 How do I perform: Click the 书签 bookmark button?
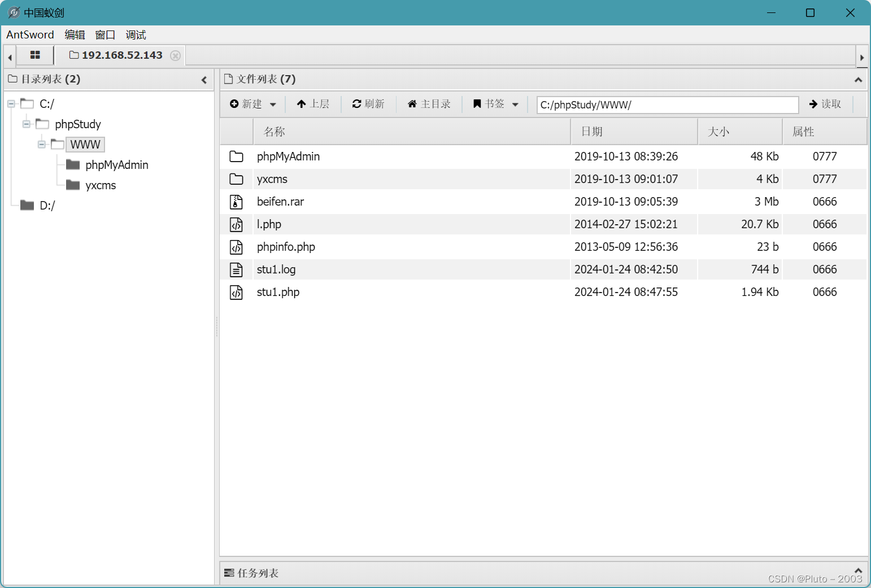[x=489, y=104]
